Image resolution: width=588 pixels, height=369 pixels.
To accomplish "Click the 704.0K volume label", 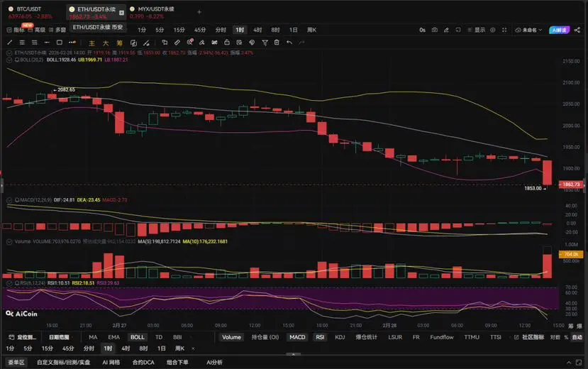I will pos(571,254).
